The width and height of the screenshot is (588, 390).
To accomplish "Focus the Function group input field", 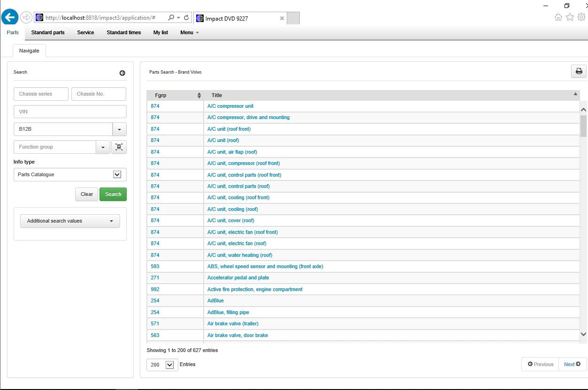I will (x=55, y=147).
